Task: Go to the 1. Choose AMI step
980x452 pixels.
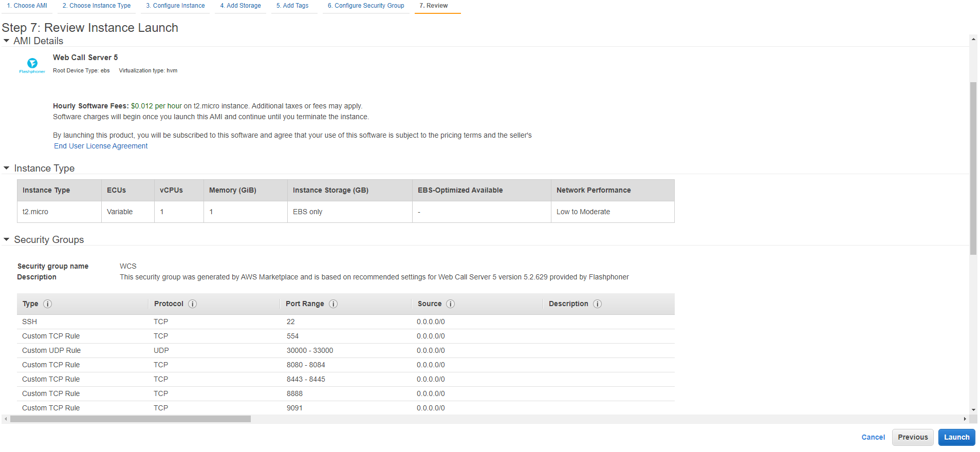Action: [x=27, y=6]
